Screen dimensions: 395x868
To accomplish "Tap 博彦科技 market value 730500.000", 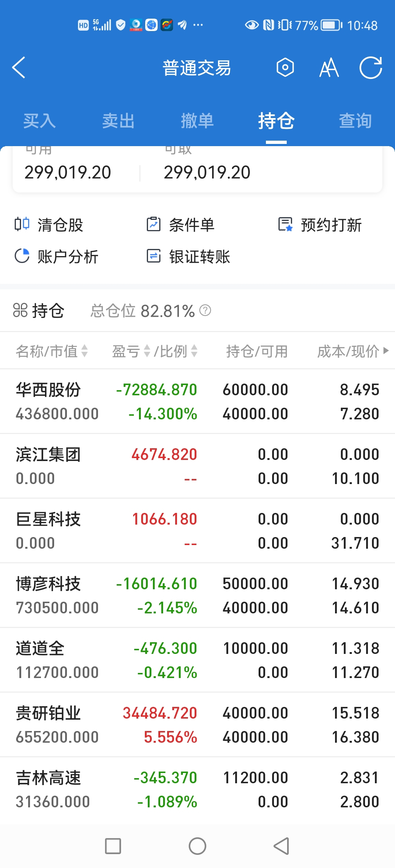I will click(57, 608).
